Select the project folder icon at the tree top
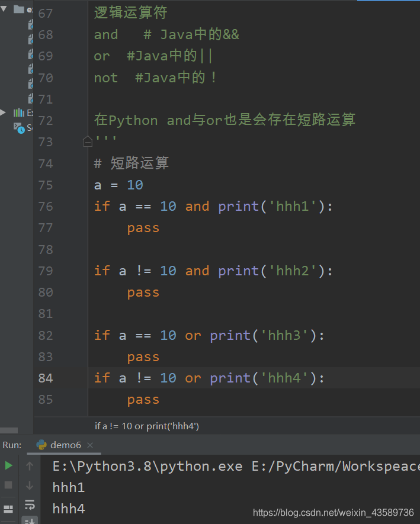The image size is (420, 524). click(x=19, y=9)
